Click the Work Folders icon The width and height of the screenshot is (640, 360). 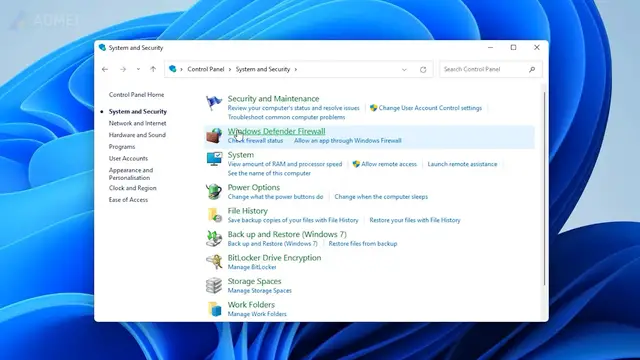(214, 309)
